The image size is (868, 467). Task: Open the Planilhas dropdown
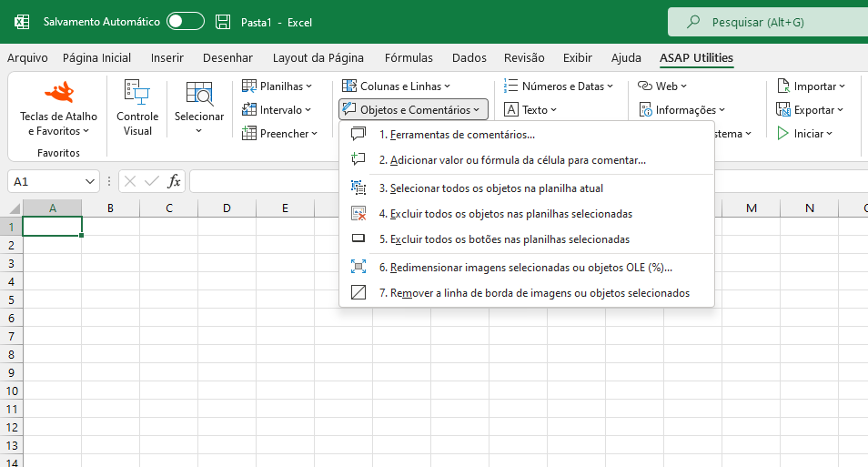tap(278, 86)
